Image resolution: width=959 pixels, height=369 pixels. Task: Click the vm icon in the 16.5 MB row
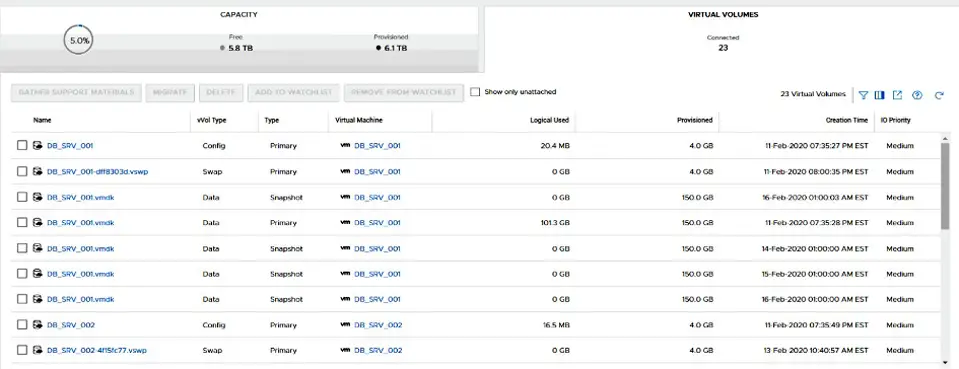coord(345,325)
